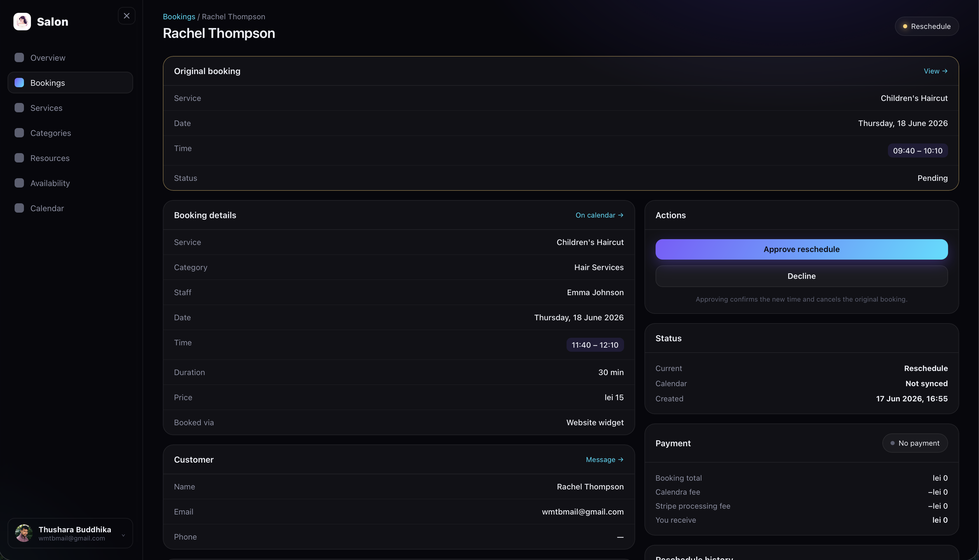The height and width of the screenshot is (560, 979).
Task: Open the Availability page
Action: pyautogui.click(x=70, y=183)
